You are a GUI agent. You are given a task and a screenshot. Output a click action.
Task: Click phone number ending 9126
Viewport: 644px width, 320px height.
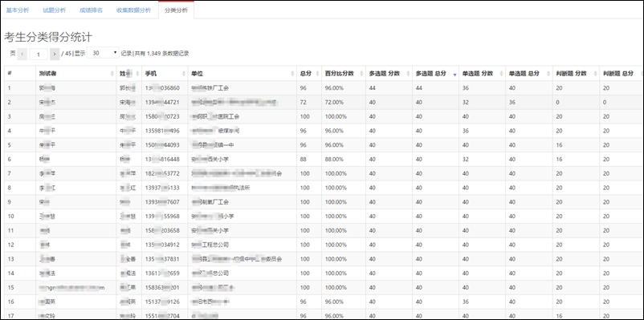click(162, 302)
